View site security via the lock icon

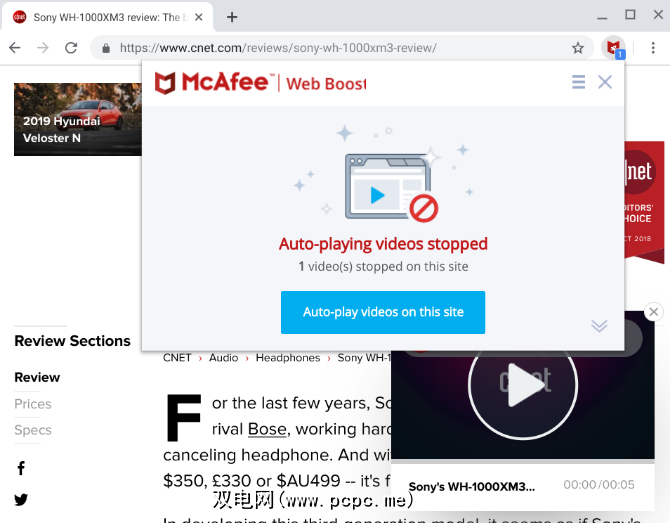(x=106, y=48)
